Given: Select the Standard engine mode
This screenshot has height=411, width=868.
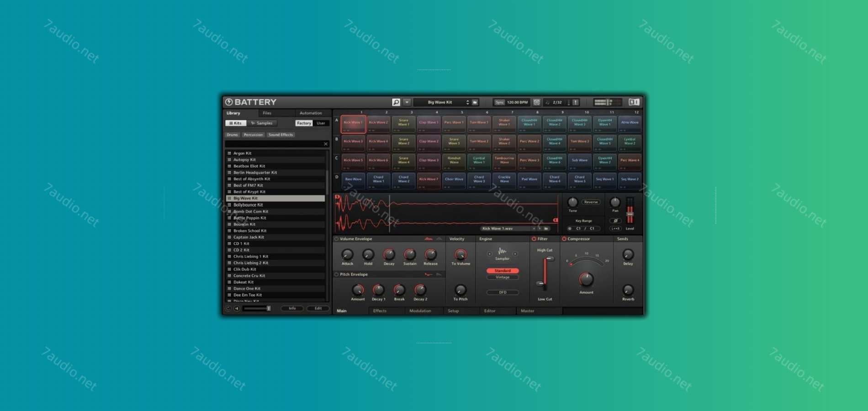Looking at the screenshot, I should (503, 271).
